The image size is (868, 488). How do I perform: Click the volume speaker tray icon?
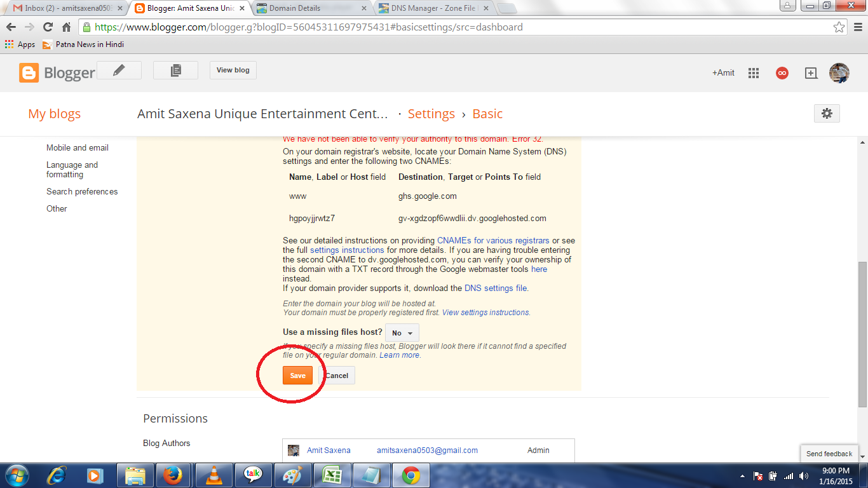(x=804, y=476)
